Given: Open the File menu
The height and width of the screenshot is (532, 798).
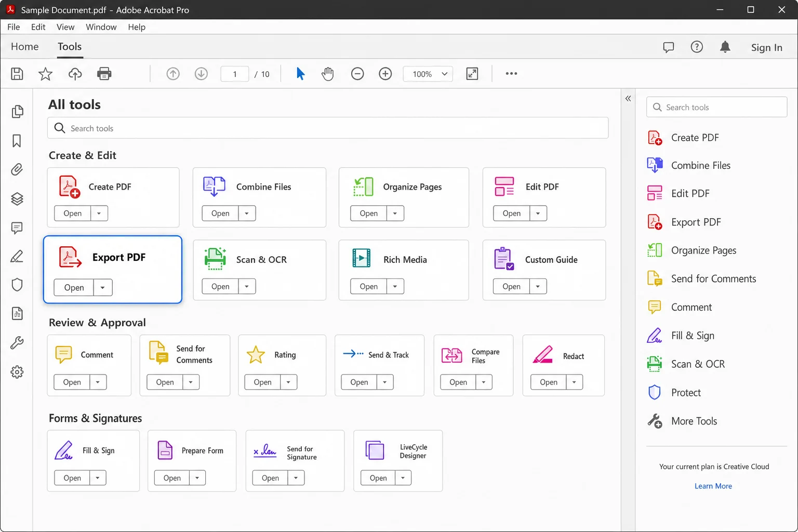Looking at the screenshot, I should coord(14,27).
